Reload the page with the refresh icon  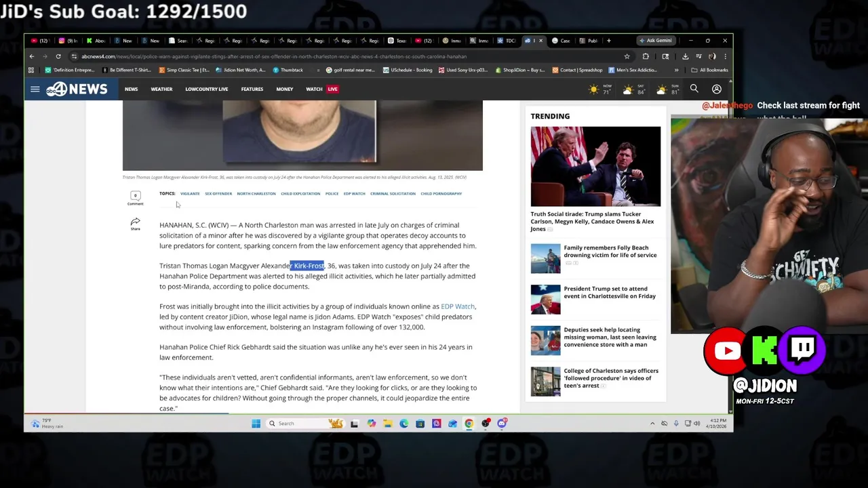(x=58, y=56)
